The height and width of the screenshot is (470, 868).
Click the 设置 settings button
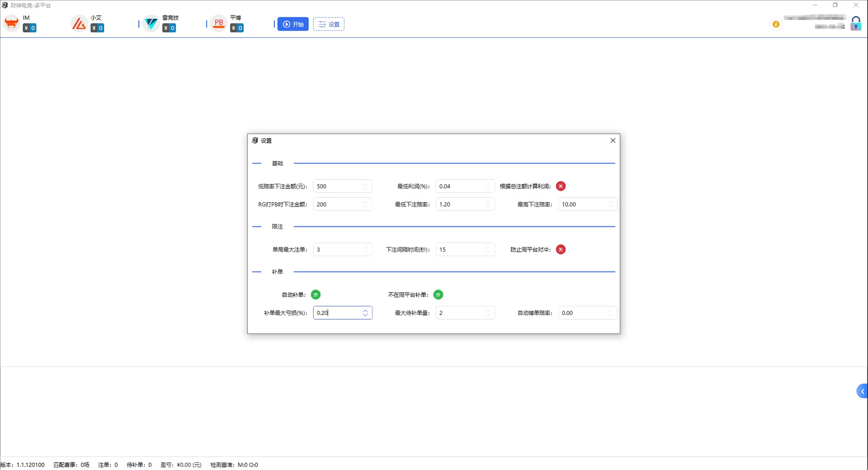(x=328, y=24)
